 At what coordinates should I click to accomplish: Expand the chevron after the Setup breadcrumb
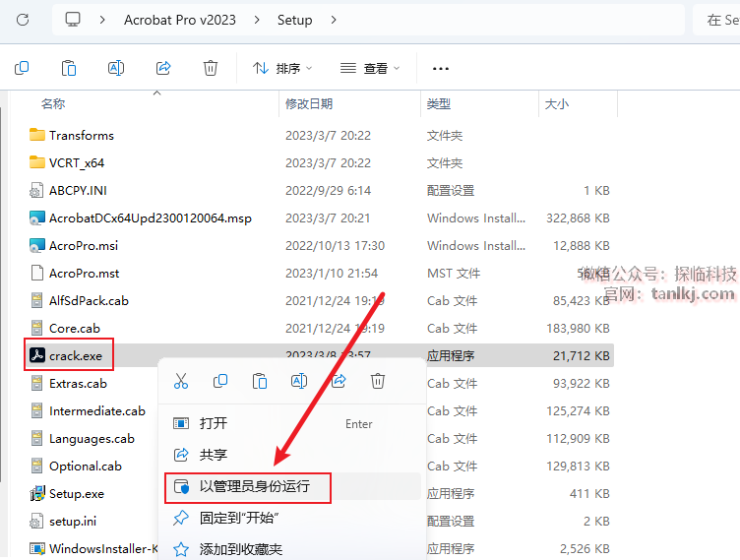334,20
